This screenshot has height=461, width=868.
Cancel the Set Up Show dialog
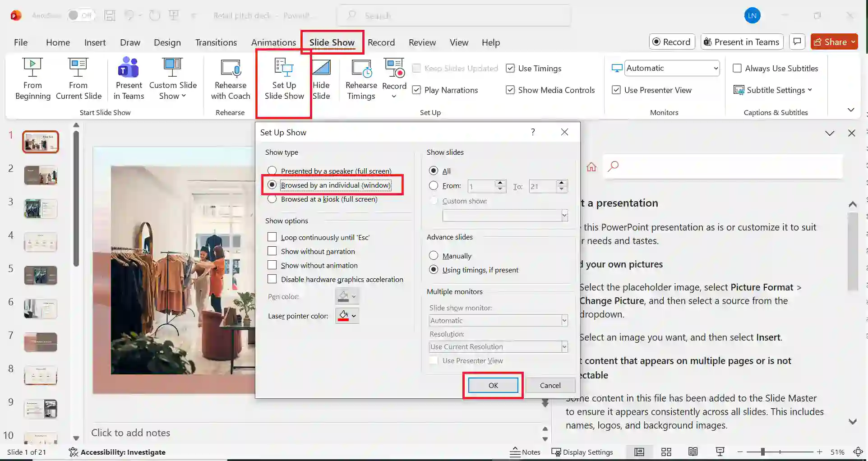click(550, 385)
